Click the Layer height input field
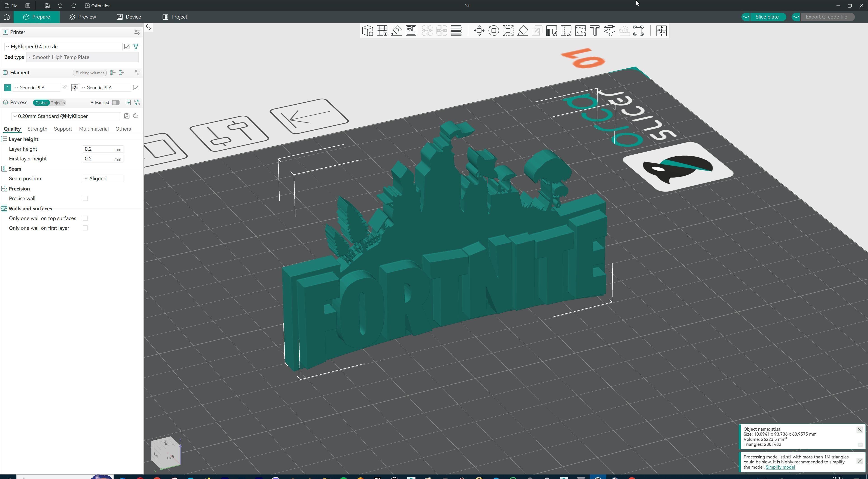 [x=103, y=149]
